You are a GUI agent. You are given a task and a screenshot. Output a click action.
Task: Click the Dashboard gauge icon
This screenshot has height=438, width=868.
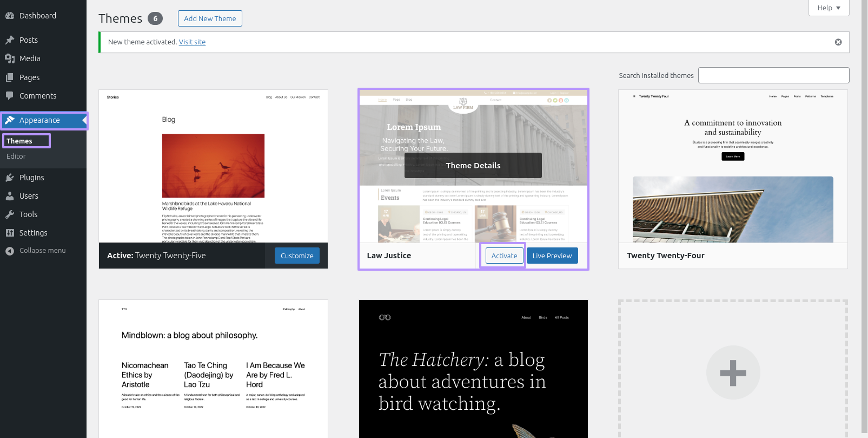tap(10, 16)
